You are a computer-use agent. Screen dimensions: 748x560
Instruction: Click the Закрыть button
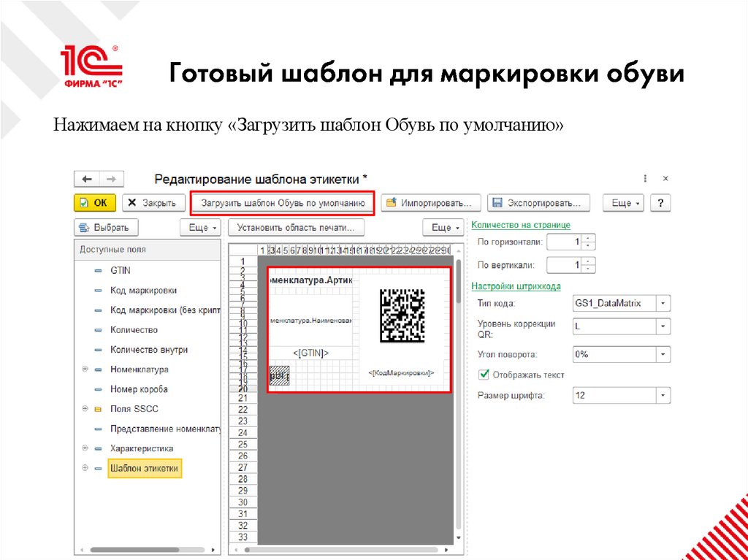pos(153,203)
